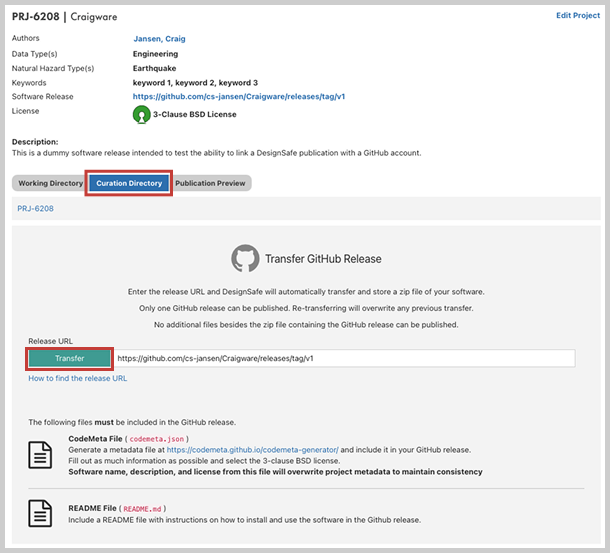The height and width of the screenshot is (553, 610).
Task: Click the PRJ-6208 | Craigware project title
Action: point(63,17)
